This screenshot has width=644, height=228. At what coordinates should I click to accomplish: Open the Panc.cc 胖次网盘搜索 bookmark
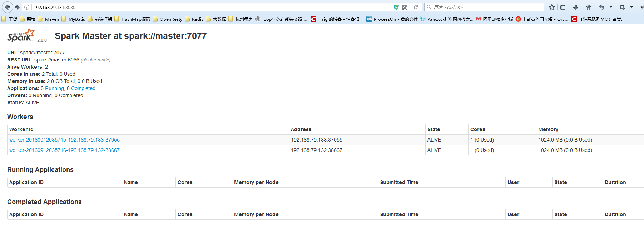[447, 19]
